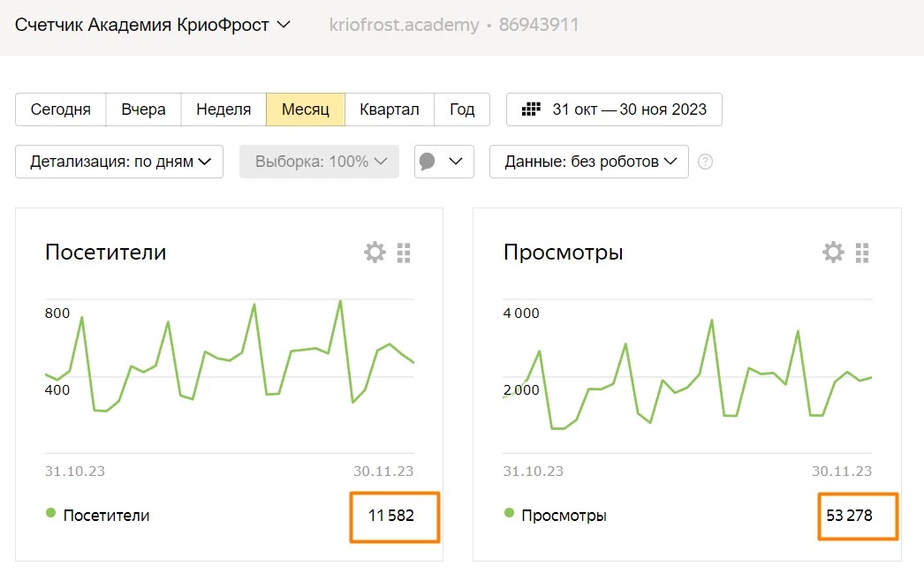
Task: Open settings gear on Посетители widget
Action: coord(375,253)
